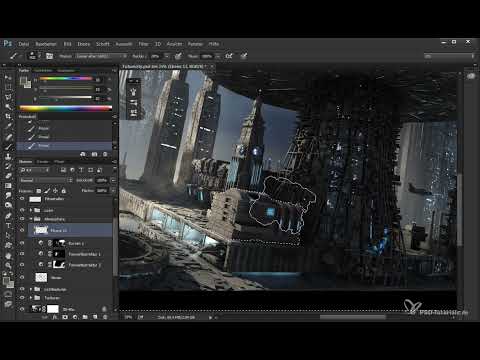
Task: Select the History Brush tool
Action: click(x=8, y=166)
